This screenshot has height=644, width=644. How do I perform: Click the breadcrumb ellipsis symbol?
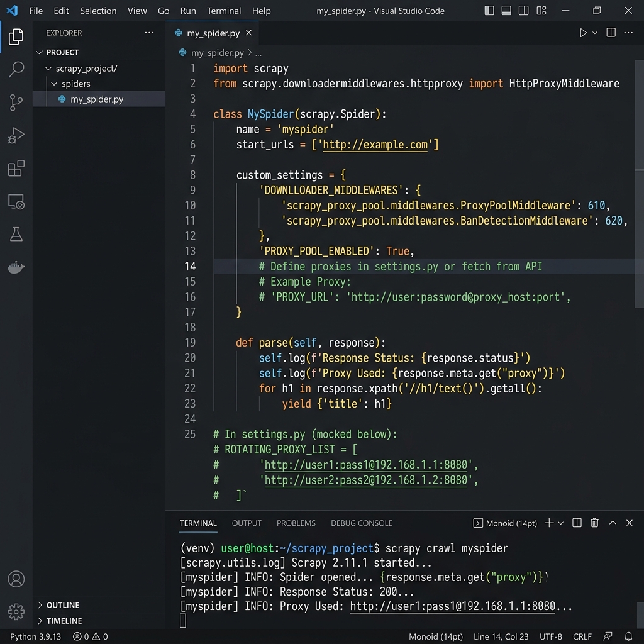[258, 53]
